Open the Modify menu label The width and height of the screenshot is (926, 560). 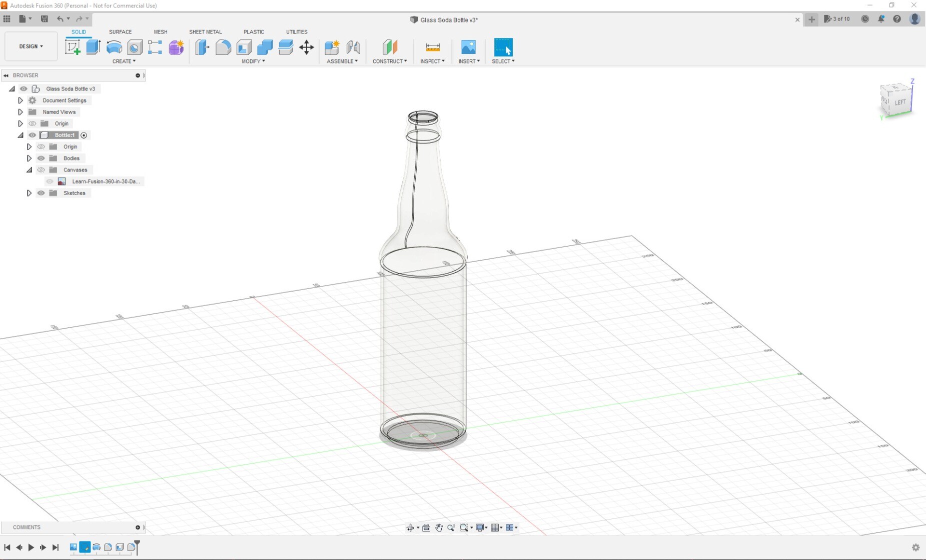(253, 61)
